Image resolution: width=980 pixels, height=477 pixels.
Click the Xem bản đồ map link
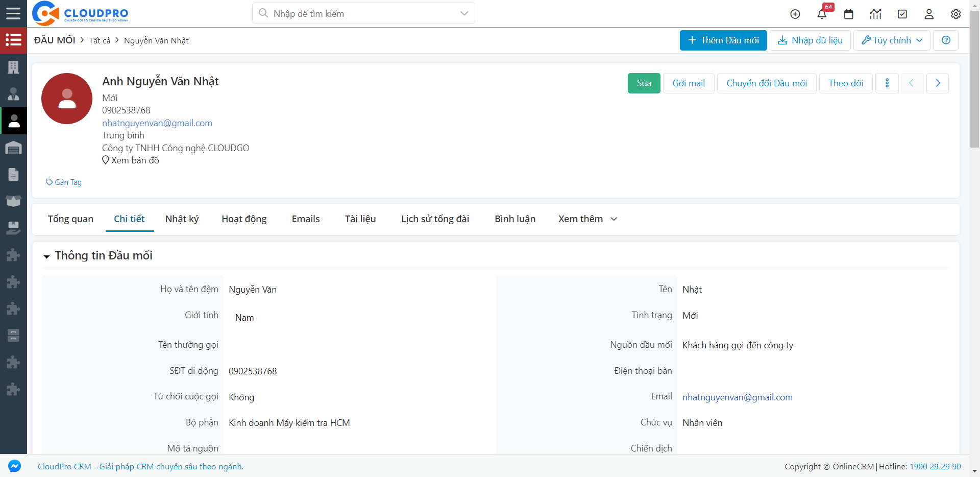[x=131, y=160]
